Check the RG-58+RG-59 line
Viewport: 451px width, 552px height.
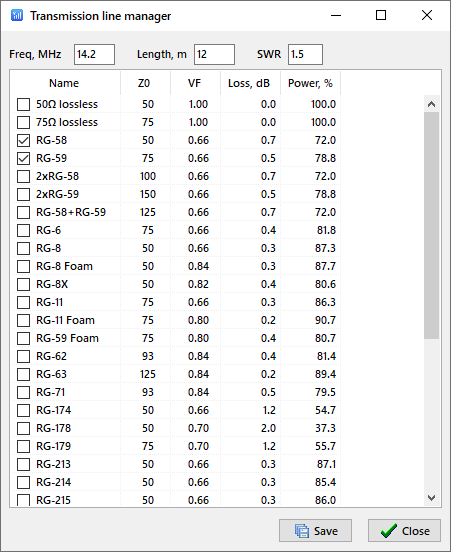click(x=24, y=212)
